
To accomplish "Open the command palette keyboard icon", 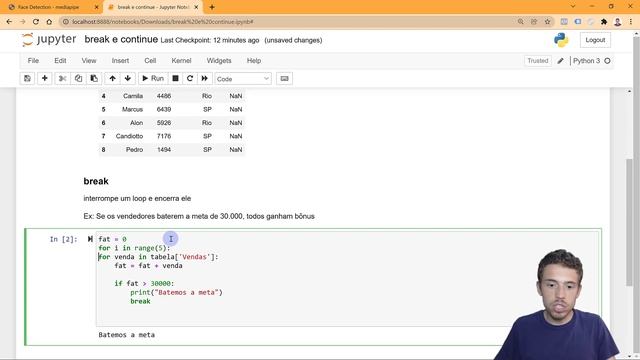I will click(x=284, y=78).
